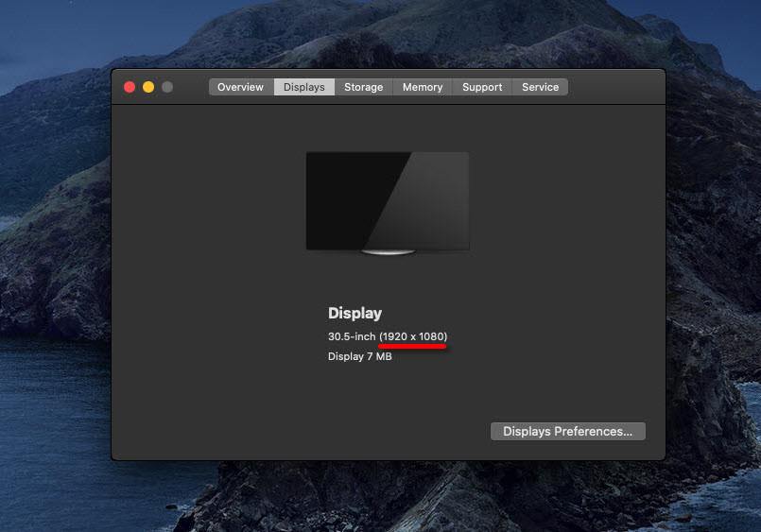
Task: Switch to the Service tab
Action: [x=540, y=87]
